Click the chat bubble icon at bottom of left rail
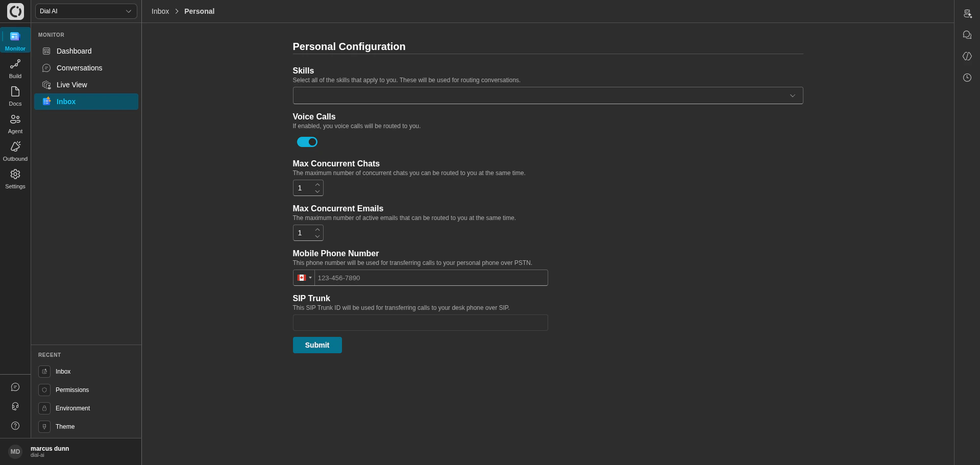The image size is (980, 465). (15, 387)
